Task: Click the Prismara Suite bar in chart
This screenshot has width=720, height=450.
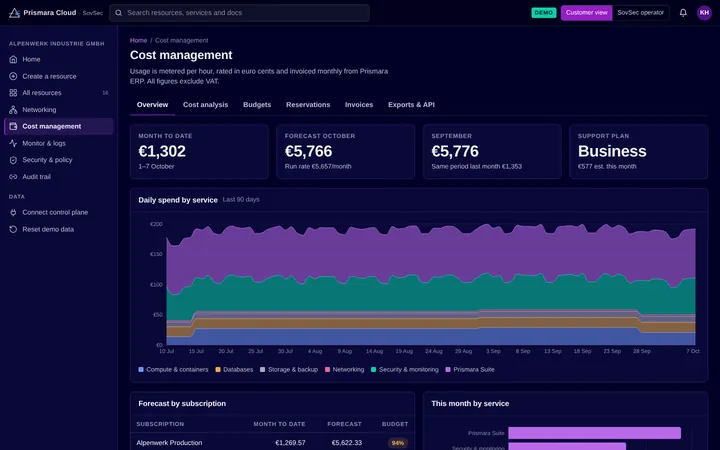Action: coord(595,433)
